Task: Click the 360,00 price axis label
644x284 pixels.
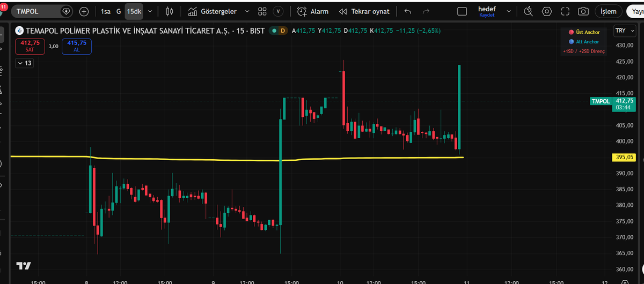Action: coord(624,269)
